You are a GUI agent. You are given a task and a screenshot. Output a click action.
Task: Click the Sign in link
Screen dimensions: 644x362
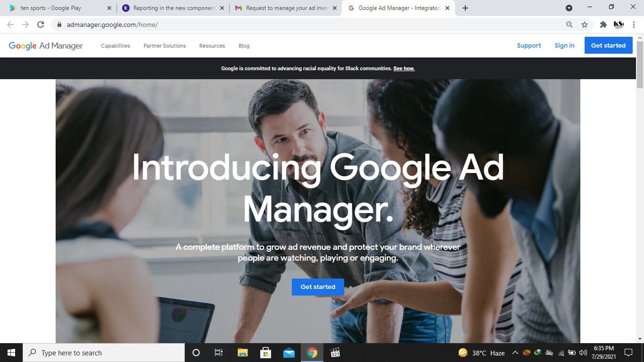pos(564,46)
